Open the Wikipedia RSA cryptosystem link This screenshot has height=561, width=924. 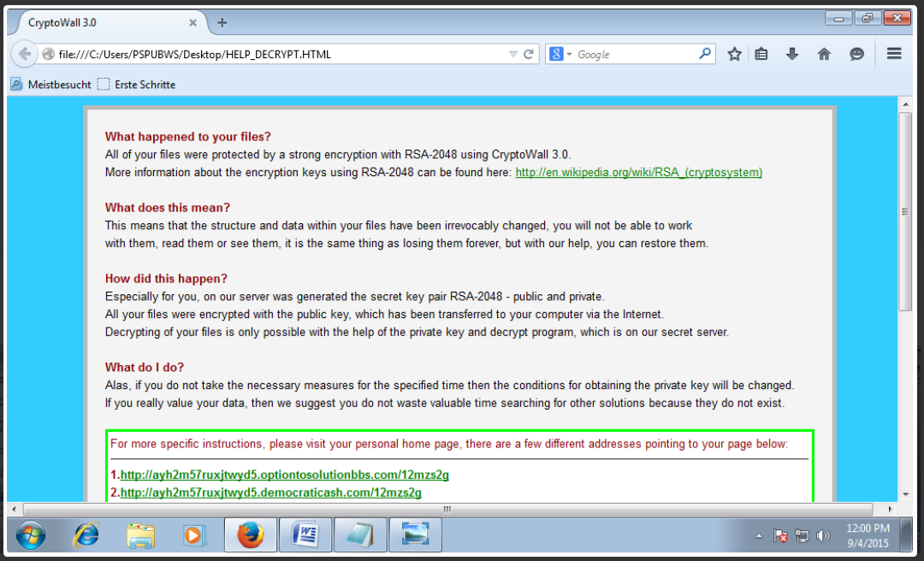[639, 172]
